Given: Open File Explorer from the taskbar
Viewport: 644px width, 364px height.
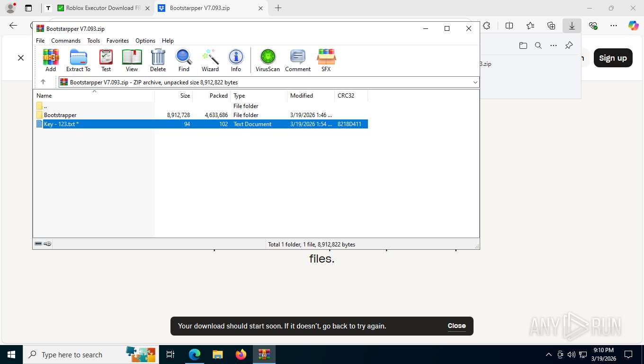Looking at the screenshot, I should 217,355.
